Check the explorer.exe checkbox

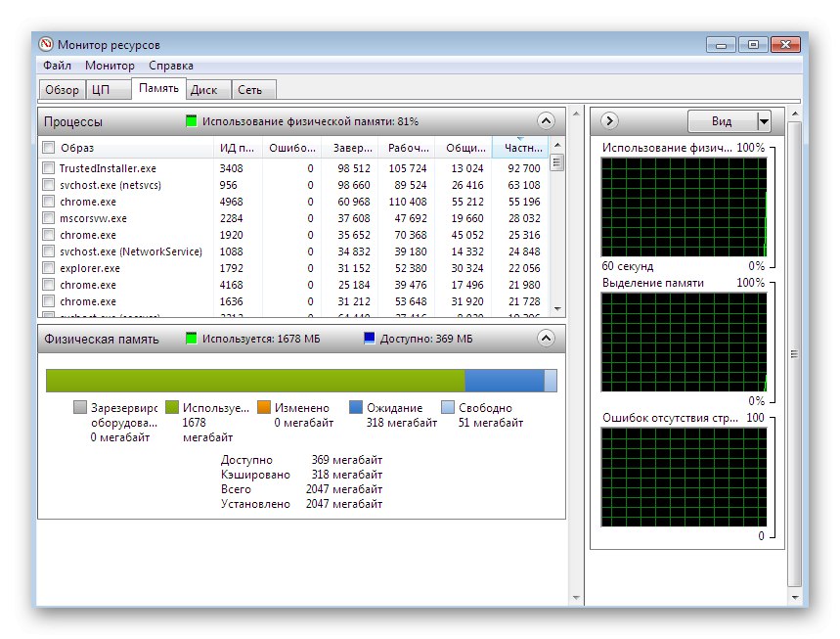point(48,268)
